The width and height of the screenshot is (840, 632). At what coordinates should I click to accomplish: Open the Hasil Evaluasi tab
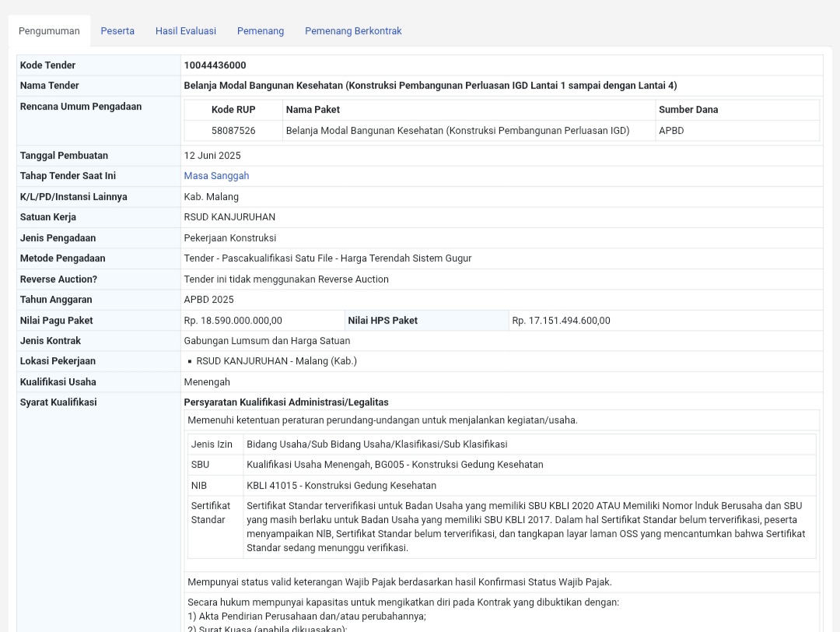coord(186,31)
